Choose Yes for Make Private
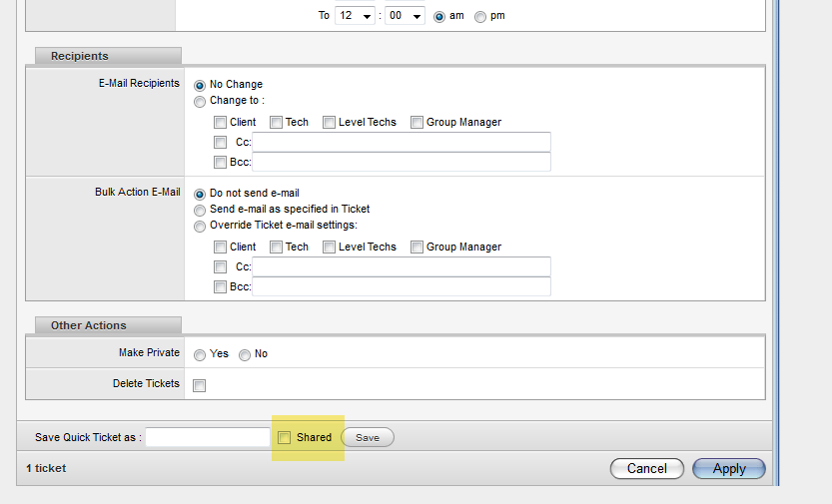The width and height of the screenshot is (832, 504). (x=200, y=355)
